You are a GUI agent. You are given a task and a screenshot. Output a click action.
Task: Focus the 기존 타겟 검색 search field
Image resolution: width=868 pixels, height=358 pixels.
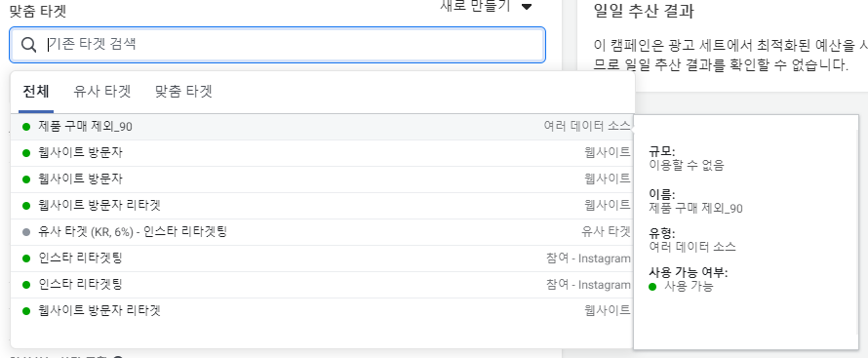278,45
